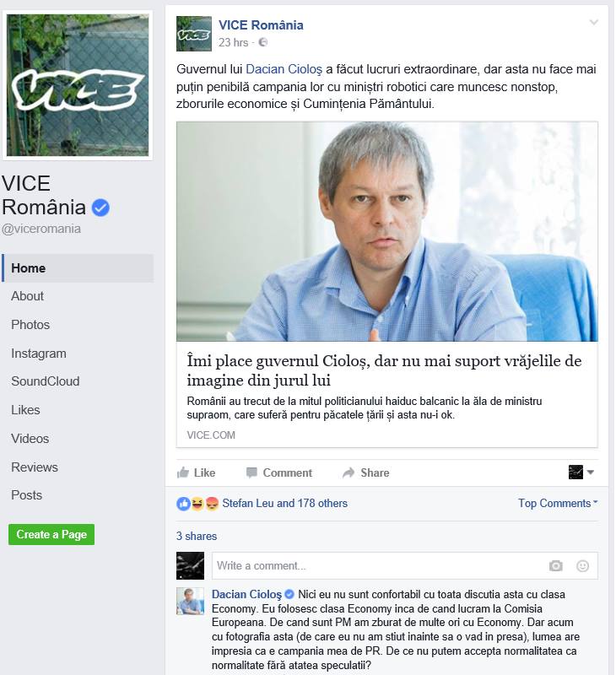The width and height of the screenshot is (616, 675).
Task: Click the Like thumbs-up icon
Action: [183, 472]
